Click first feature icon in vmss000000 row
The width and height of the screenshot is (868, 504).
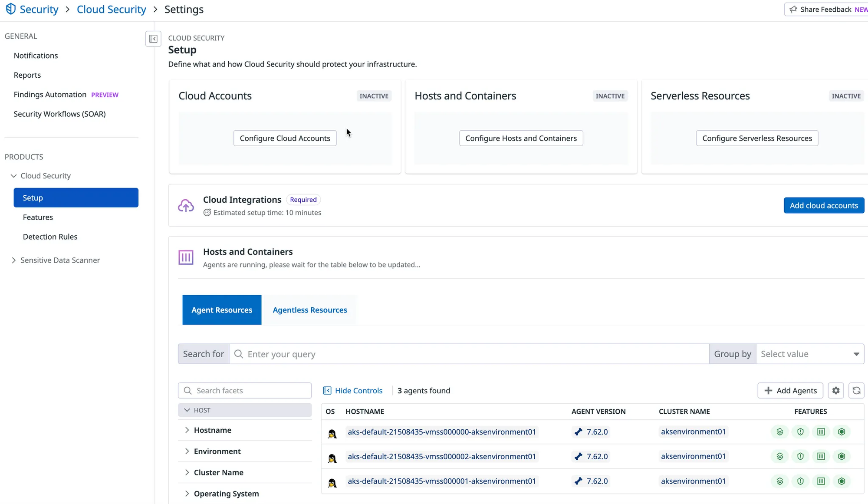(780, 432)
